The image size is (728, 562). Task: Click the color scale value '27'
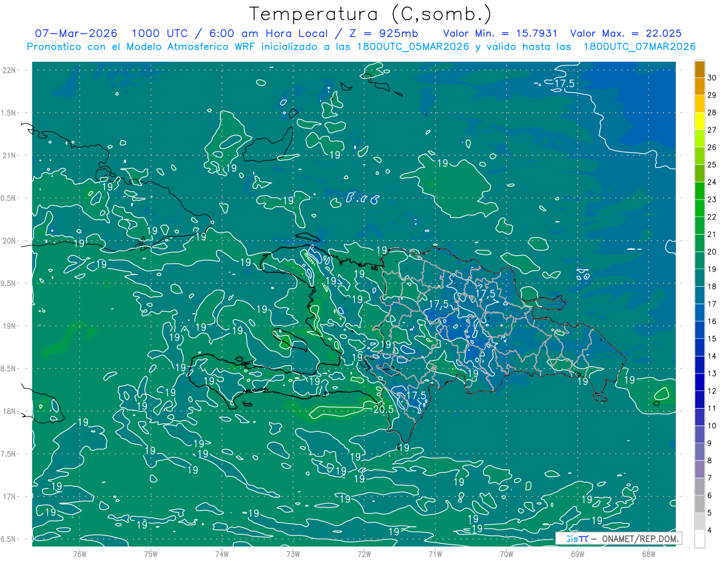pyautogui.click(x=712, y=130)
